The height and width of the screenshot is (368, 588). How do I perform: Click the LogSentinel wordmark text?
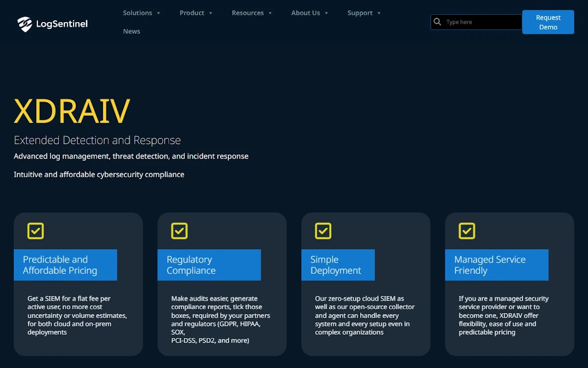pos(62,24)
